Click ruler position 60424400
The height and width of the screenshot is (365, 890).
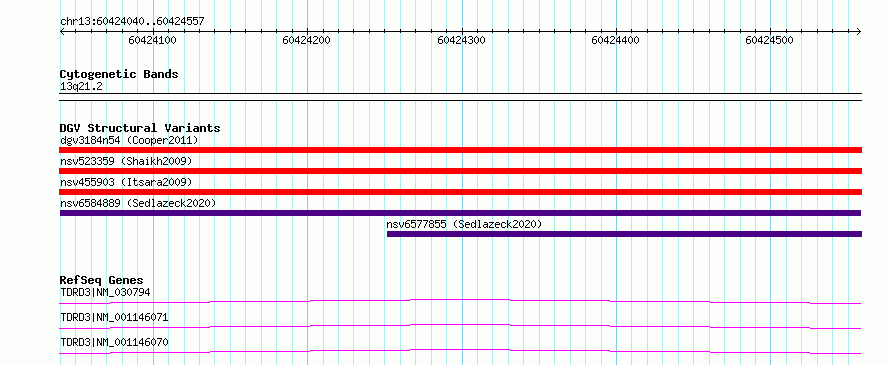click(x=615, y=40)
